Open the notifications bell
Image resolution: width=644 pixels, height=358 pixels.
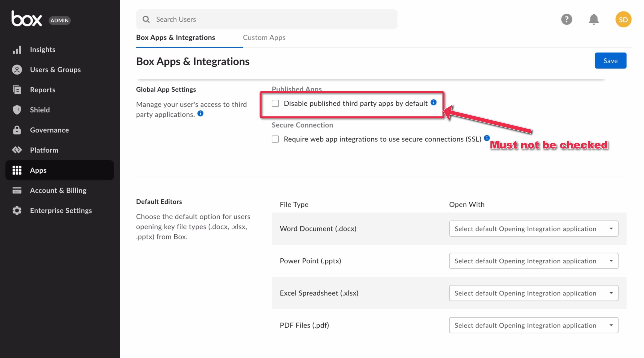(593, 19)
